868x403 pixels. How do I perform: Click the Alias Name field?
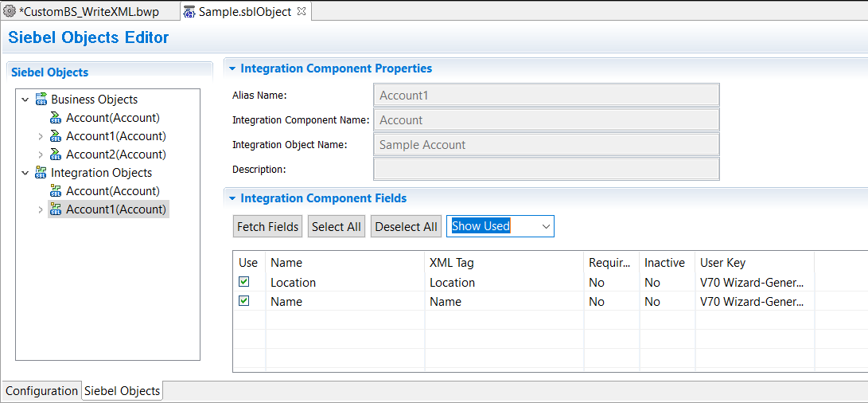[547, 95]
